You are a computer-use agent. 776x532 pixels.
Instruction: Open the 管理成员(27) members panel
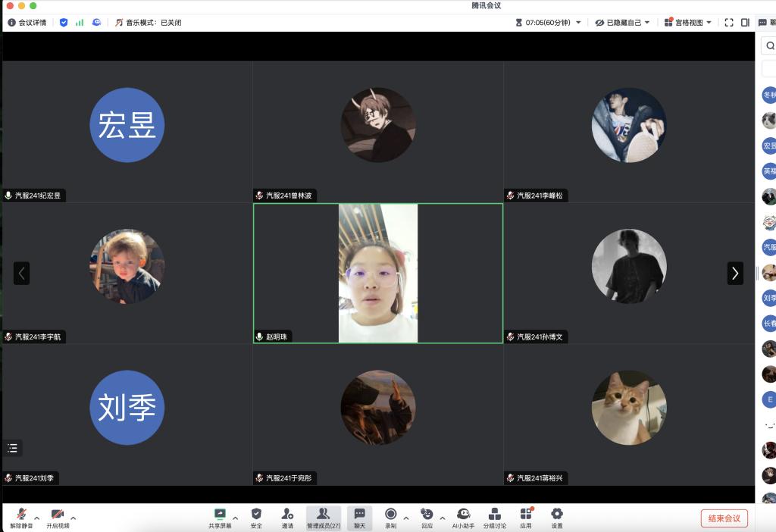pyautogui.click(x=323, y=517)
